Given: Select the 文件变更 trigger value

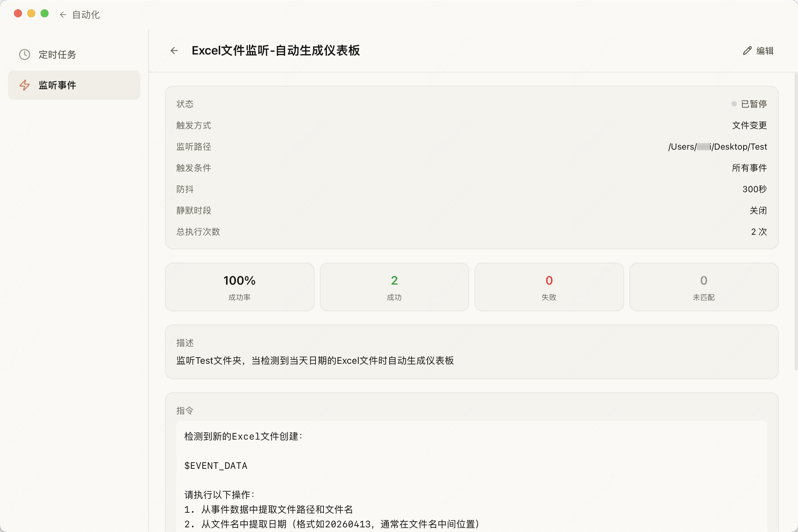Looking at the screenshot, I should point(749,125).
